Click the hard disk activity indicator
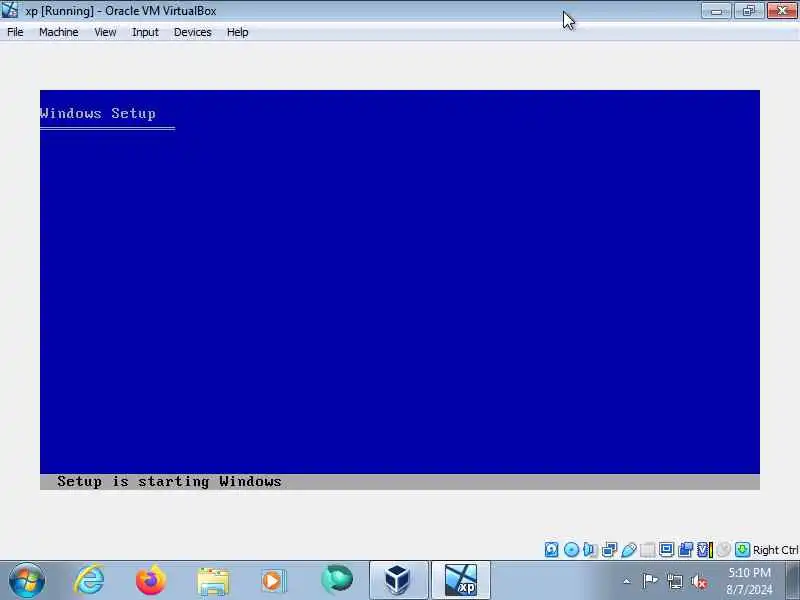Viewport: 800px width, 600px height. click(x=552, y=549)
